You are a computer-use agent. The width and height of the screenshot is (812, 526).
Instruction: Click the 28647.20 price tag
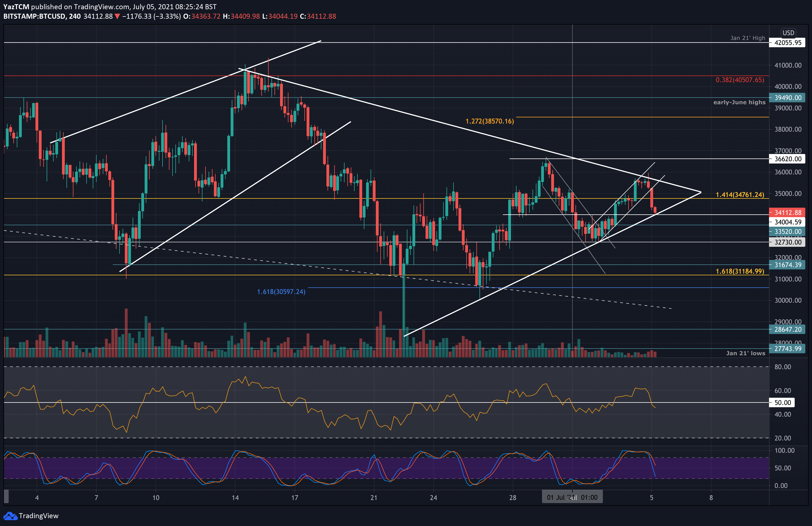tap(787, 329)
